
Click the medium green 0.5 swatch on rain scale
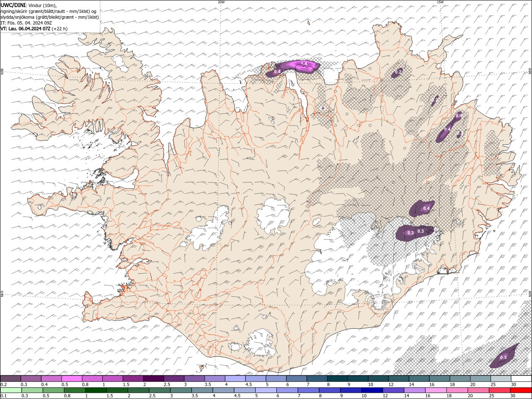pyautogui.click(x=54, y=390)
